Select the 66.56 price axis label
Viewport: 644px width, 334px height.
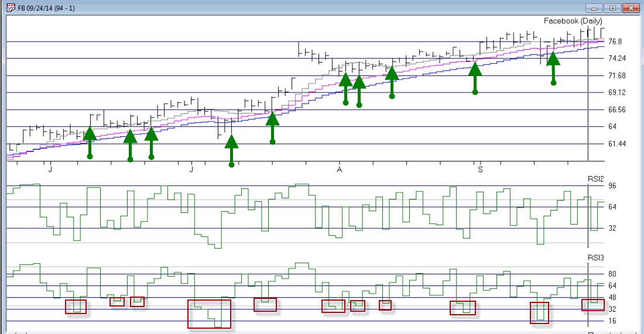tap(617, 109)
